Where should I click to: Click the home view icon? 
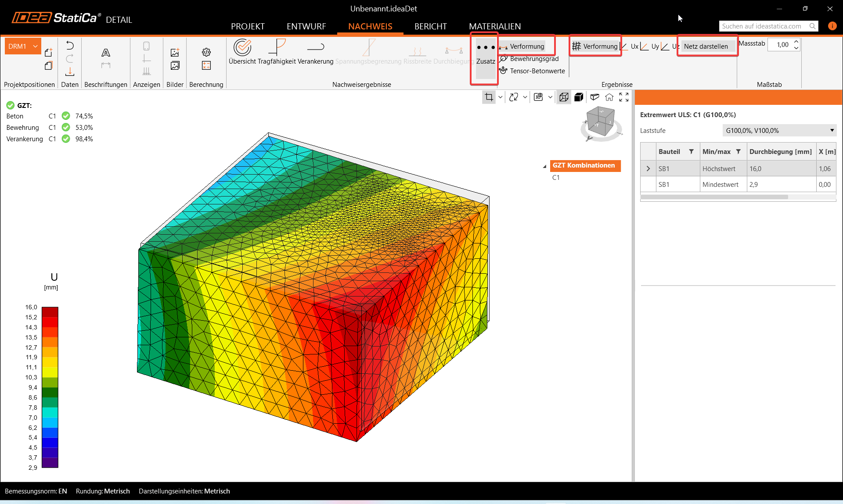[609, 97]
